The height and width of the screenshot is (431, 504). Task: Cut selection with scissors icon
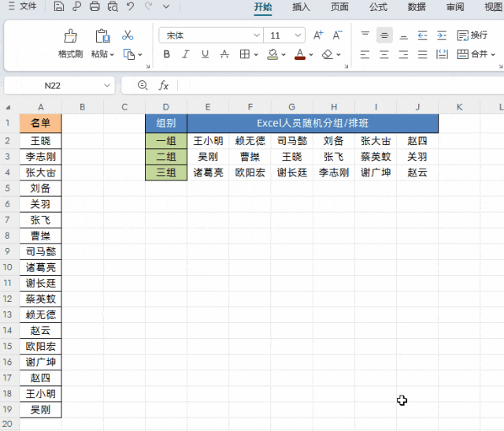[x=128, y=35]
